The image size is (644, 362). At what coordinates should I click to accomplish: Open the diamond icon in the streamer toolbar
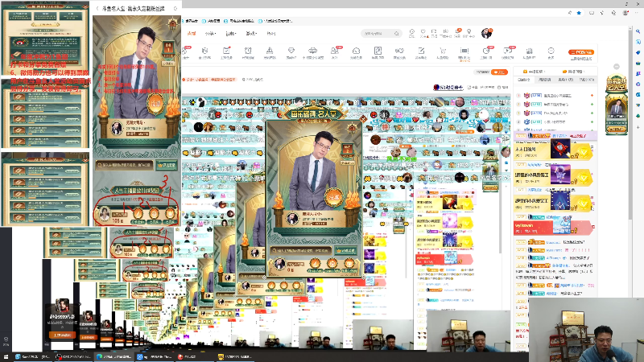click(291, 51)
